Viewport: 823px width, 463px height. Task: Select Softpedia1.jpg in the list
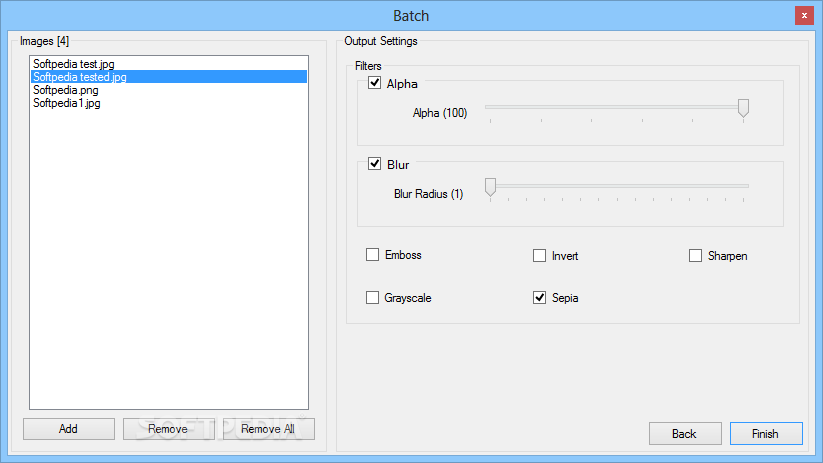tap(168, 103)
